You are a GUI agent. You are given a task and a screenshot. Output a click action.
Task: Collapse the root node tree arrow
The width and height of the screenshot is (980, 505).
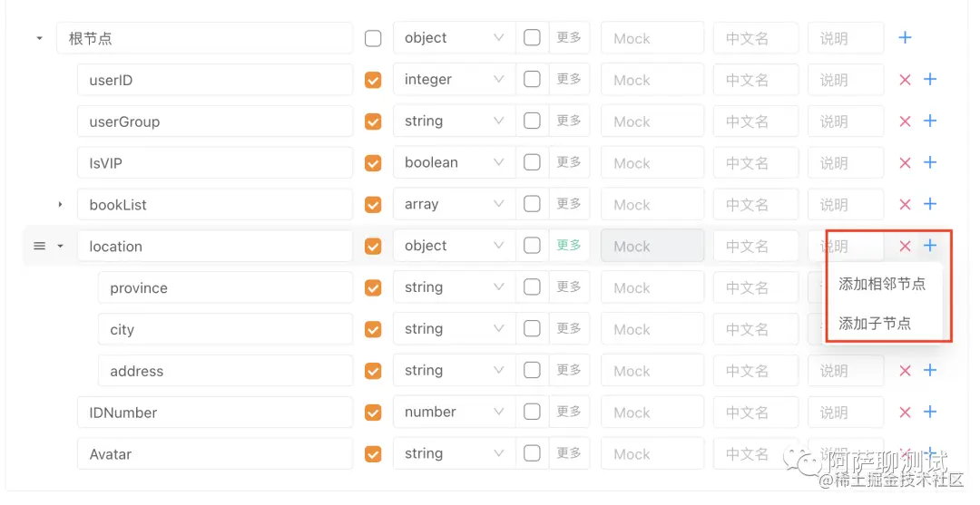[x=39, y=38]
